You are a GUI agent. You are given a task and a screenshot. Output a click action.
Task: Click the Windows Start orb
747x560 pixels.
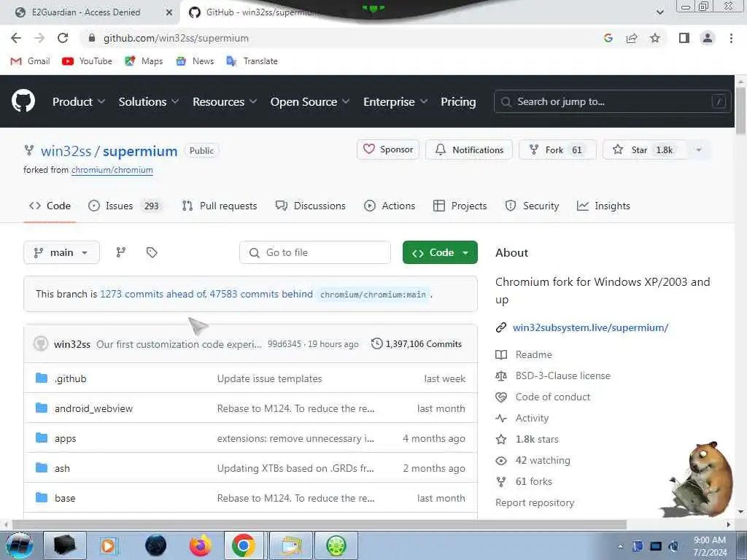click(19, 545)
